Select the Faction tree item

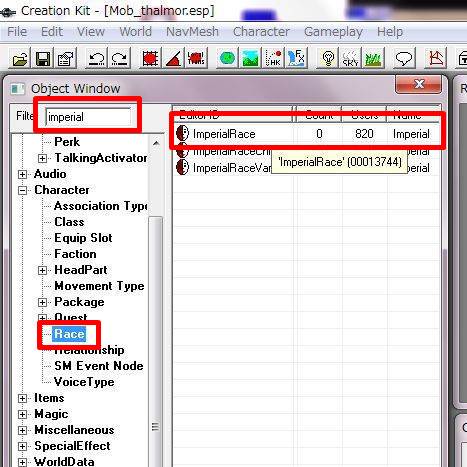75,254
